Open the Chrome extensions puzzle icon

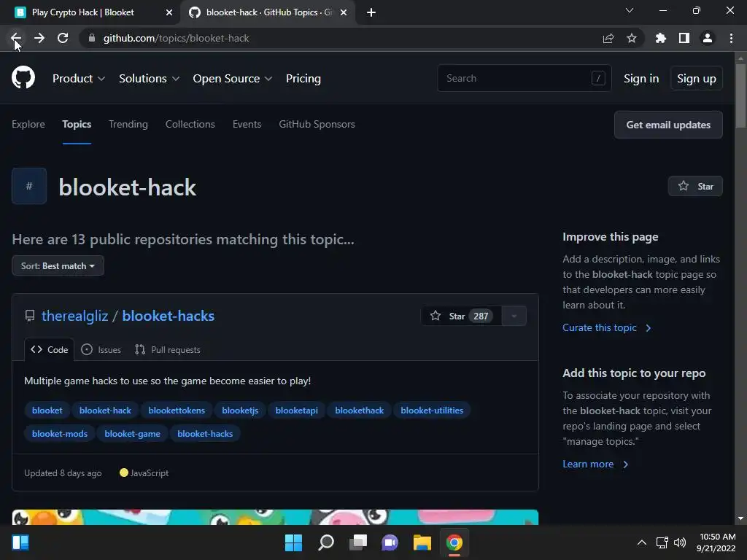pos(661,38)
